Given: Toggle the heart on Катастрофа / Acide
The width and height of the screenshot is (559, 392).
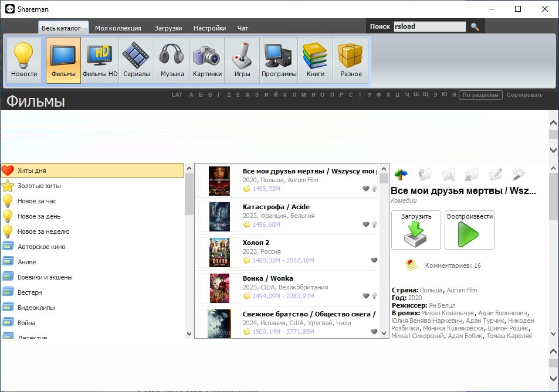Looking at the screenshot, I should click(x=366, y=224).
